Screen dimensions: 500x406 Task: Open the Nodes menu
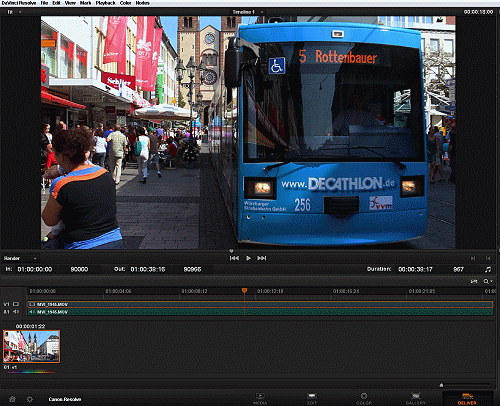point(142,3)
